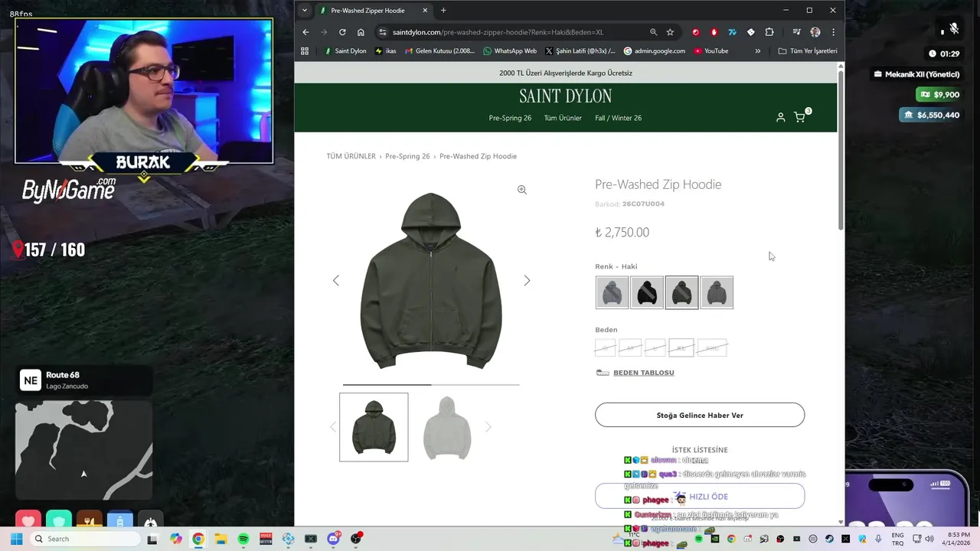Click İSTEK LİSTESİNE wishlist link

point(700,450)
